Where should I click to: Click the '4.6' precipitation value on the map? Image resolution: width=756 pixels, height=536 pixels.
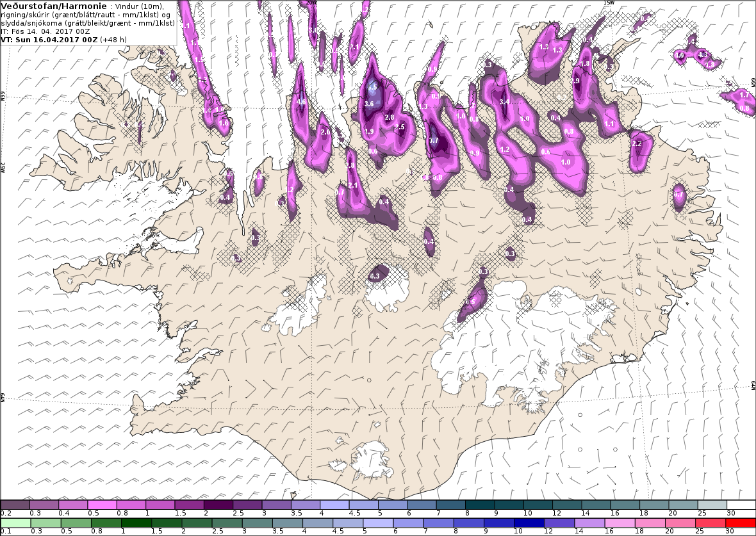pos(301,102)
